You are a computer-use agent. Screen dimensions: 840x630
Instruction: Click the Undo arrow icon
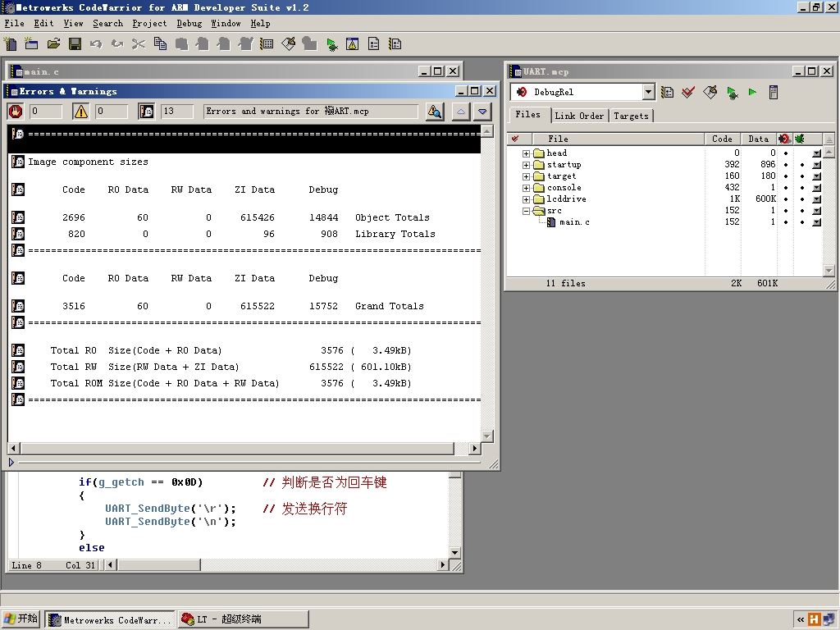point(96,44)
